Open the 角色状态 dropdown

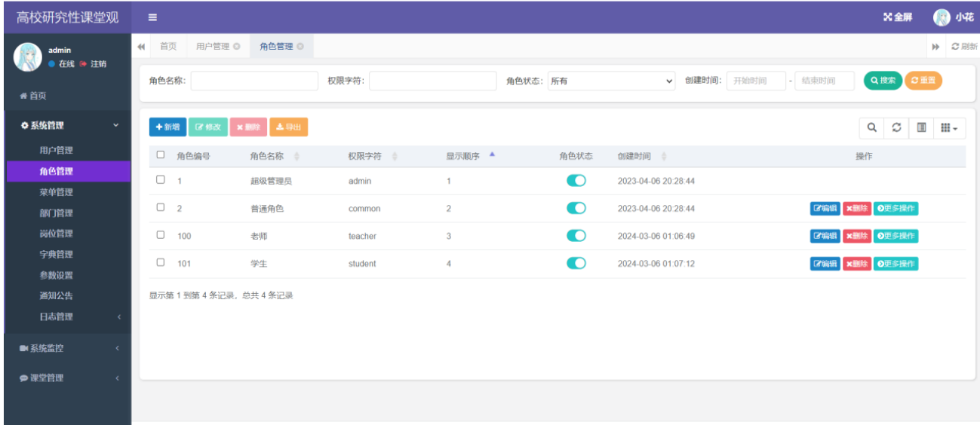(612, 81)
